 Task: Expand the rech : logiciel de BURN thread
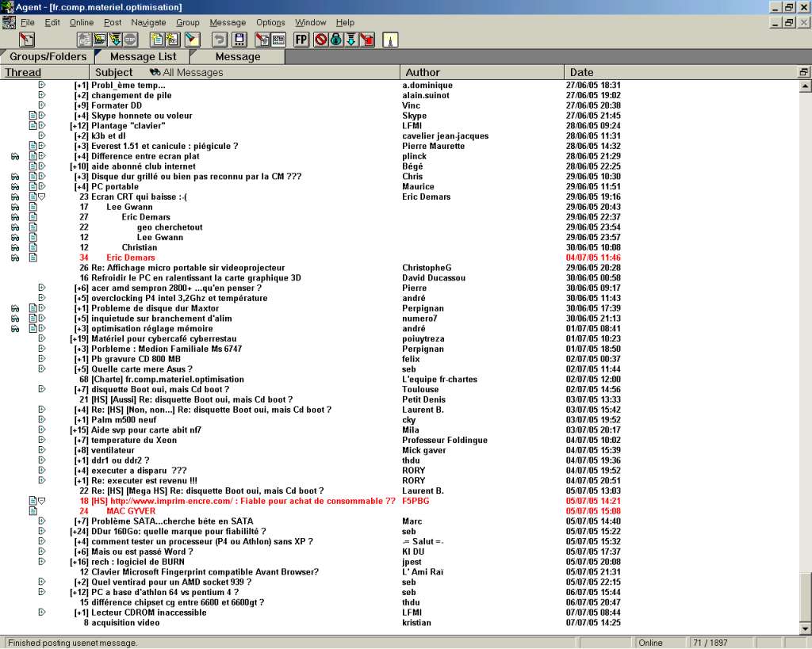pyautogui.click(x=42, y=562)
